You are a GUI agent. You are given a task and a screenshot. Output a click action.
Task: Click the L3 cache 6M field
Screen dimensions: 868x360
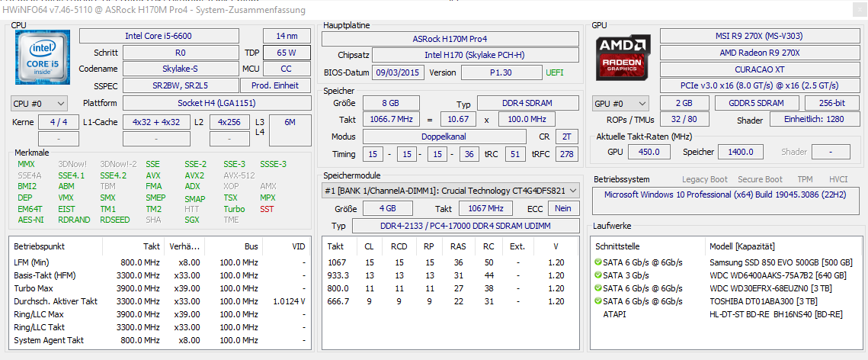[290, 130]
